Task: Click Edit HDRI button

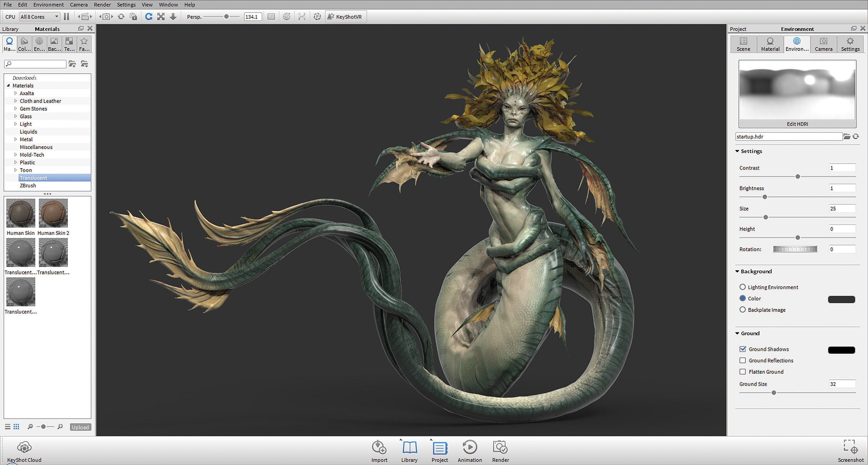Action: click(797, 124)
